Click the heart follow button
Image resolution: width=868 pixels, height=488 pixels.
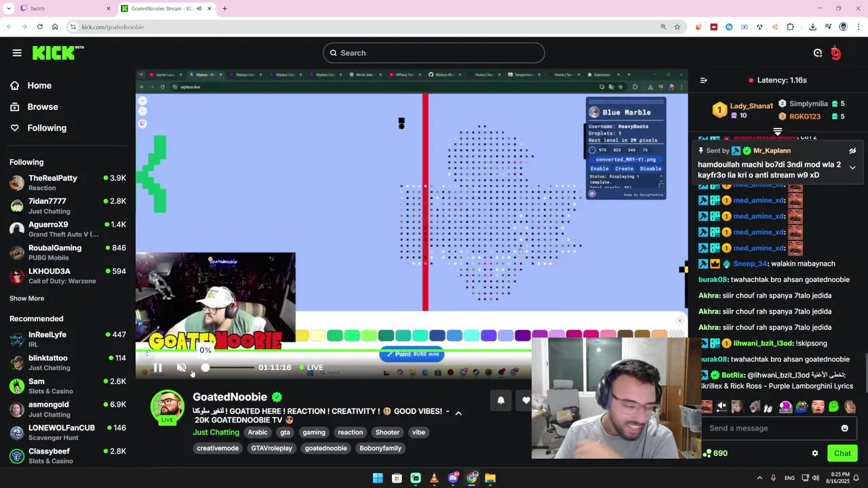pyautogui.click(x=526, y=401)
